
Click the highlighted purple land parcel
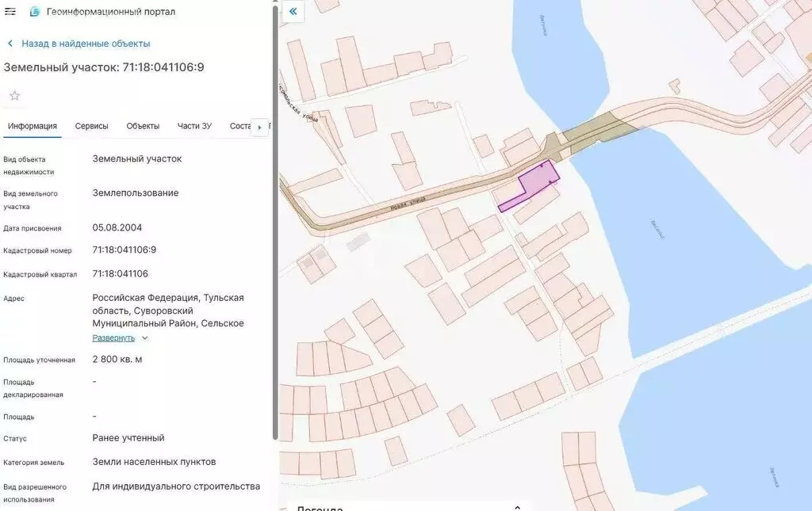click(x=534, y=182)
